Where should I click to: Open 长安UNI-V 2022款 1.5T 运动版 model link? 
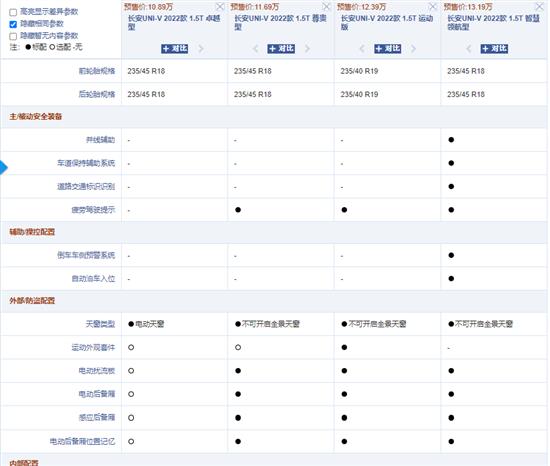(x=387, y=22)
